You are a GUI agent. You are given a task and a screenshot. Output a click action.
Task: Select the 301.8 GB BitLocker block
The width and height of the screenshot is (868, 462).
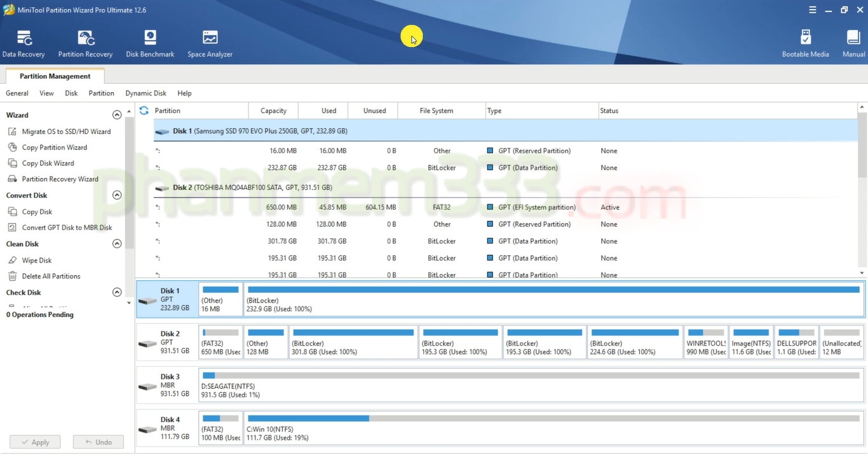point(353,343)
